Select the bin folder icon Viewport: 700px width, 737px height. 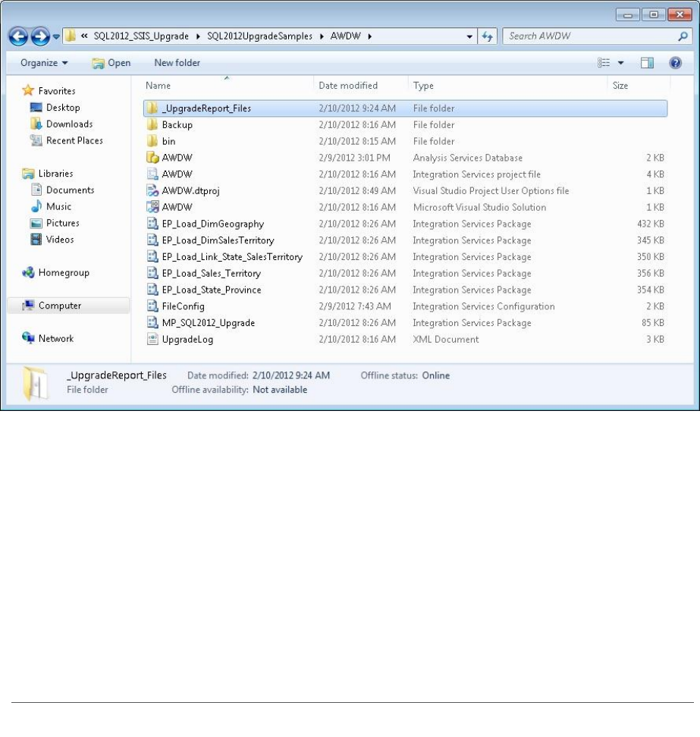tap(152, 141)
